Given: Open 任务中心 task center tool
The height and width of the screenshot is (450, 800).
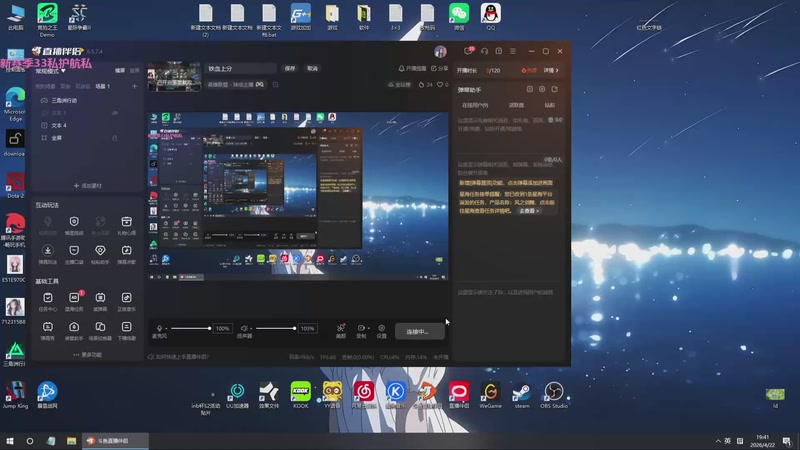Looking at the screenshot, I should click(x=47, y=301).
